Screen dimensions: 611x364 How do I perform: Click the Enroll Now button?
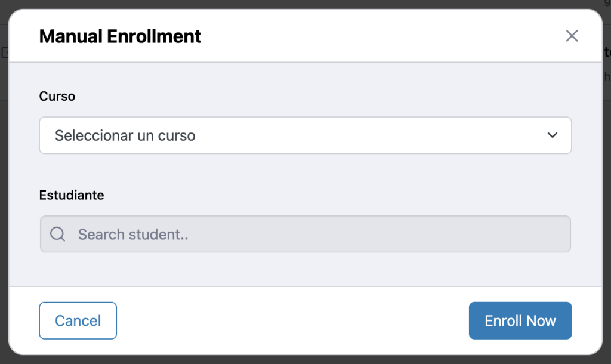[x=520, y=320]
